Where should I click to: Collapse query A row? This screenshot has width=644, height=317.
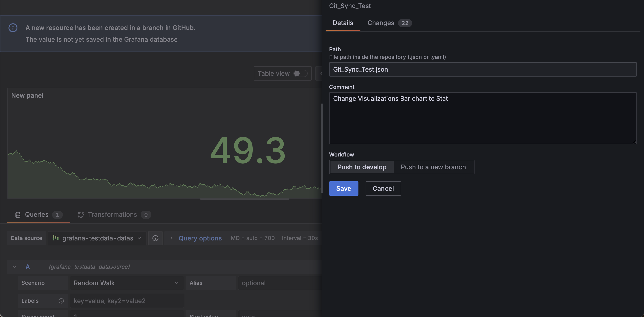click(14, 267)
